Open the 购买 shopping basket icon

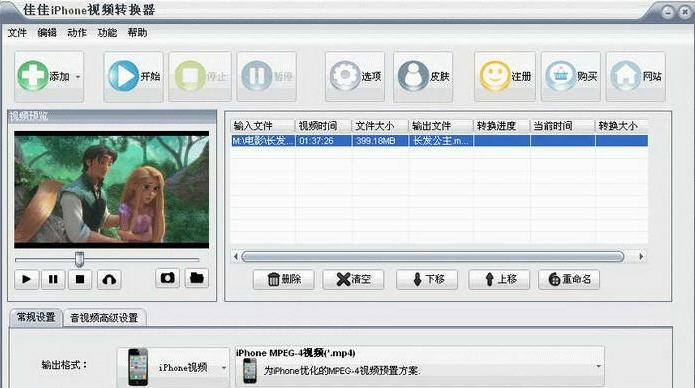tap(560, 76)
